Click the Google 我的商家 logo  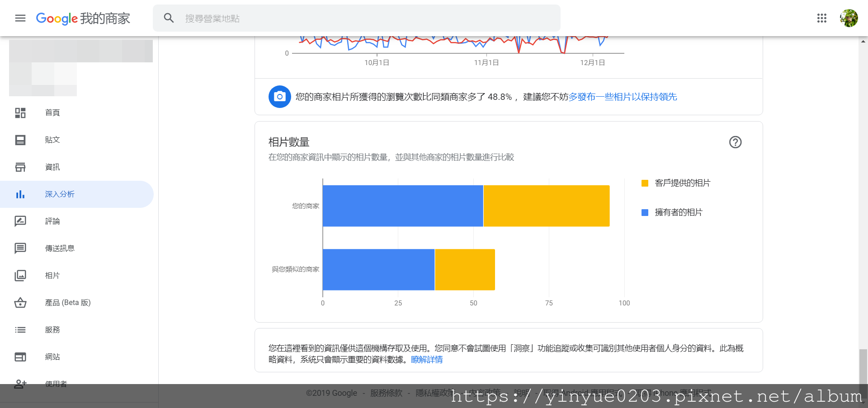tap(83, 18)
